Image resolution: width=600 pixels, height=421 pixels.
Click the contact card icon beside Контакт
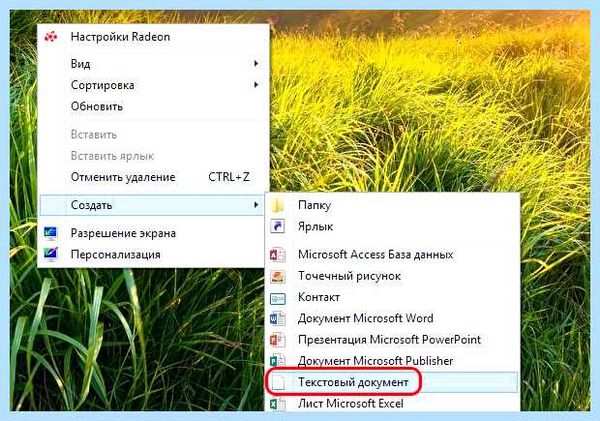pyautogui.click(x=277, y=297)
